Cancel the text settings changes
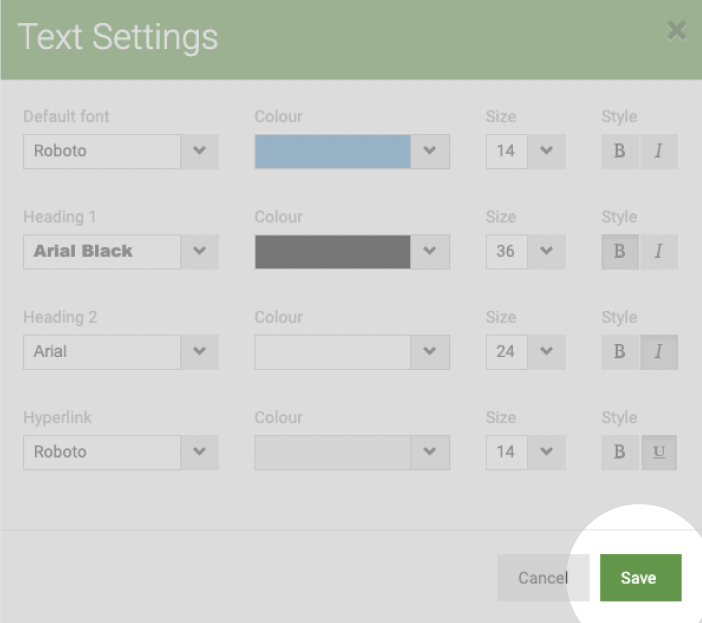Screen dimensions: 702x623 click(544, 578)
